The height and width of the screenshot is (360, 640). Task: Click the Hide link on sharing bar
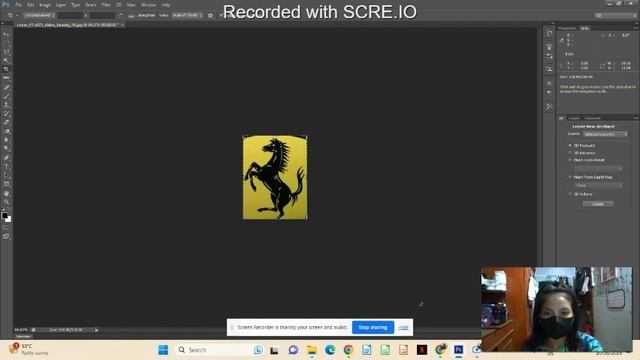(403, 327)
